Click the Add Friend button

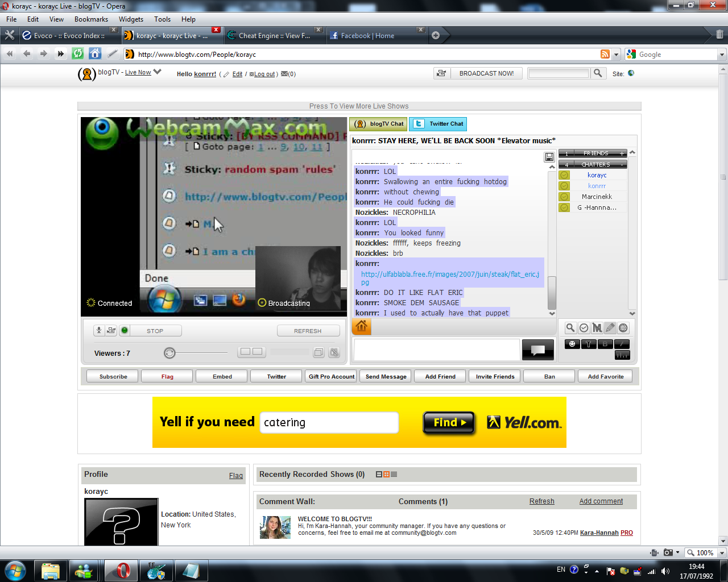tap(440, 376)
